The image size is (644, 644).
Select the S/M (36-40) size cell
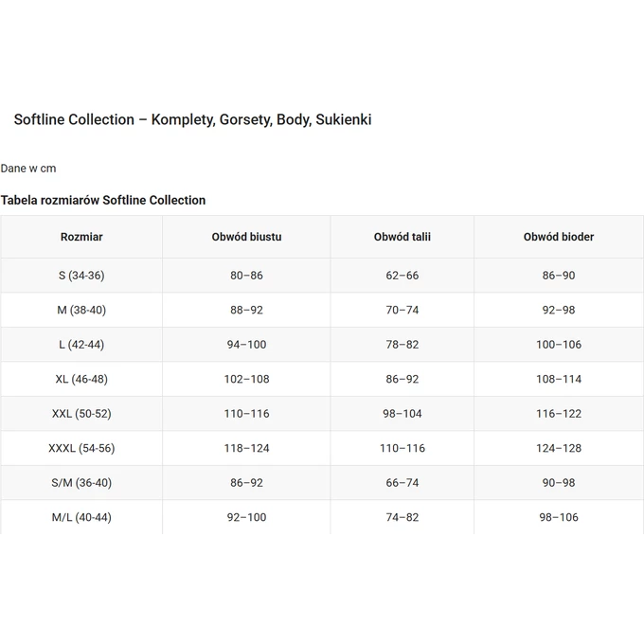tap(81, 483)
